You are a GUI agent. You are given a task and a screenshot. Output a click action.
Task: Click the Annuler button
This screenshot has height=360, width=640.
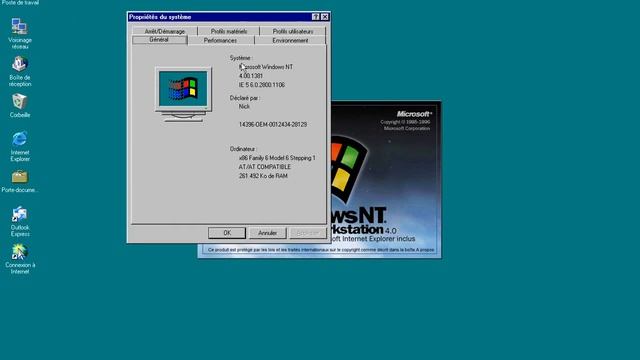[267, 233]
